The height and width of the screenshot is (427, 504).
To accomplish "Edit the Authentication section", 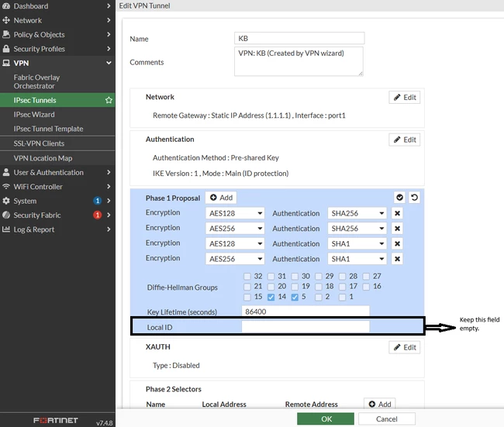I will pyautogui.click(x=405, y=139).
